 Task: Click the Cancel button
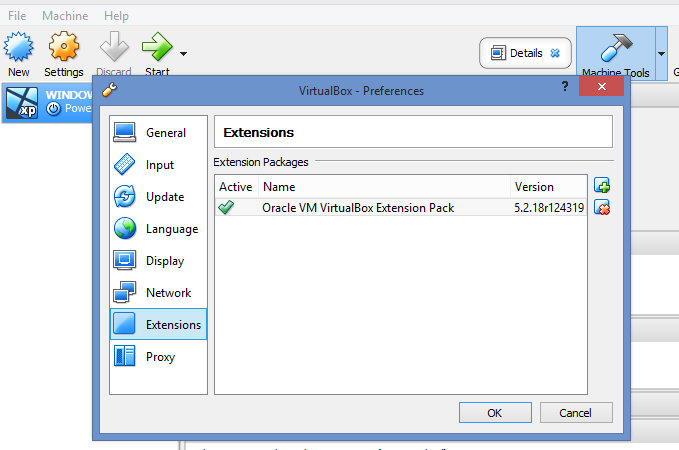click(576, 413)
